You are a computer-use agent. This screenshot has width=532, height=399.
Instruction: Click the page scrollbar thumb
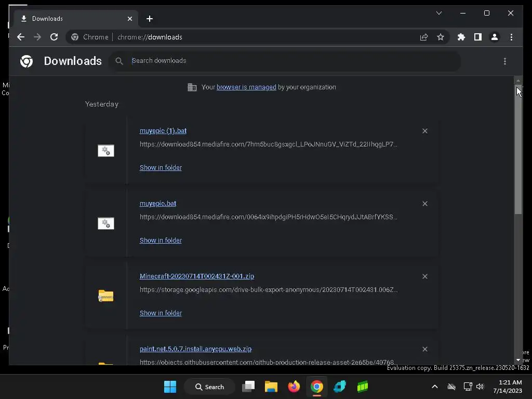(x=518, y=149)
